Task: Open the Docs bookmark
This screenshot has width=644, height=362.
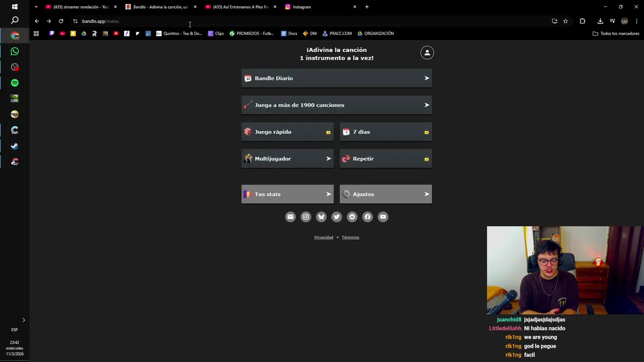Action: (x=289, y=34)
